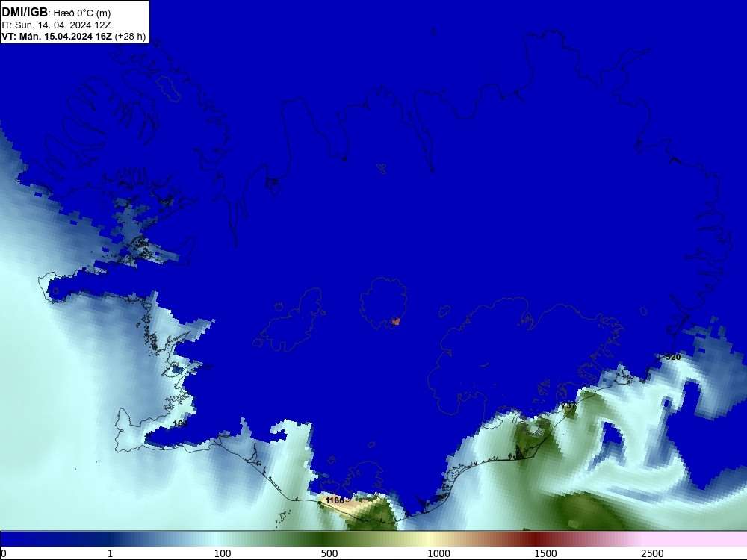The height and width of the screenshot is (560, 747).
Task: Click the dark red segment of the colorbar
Action: click(536, 539)
